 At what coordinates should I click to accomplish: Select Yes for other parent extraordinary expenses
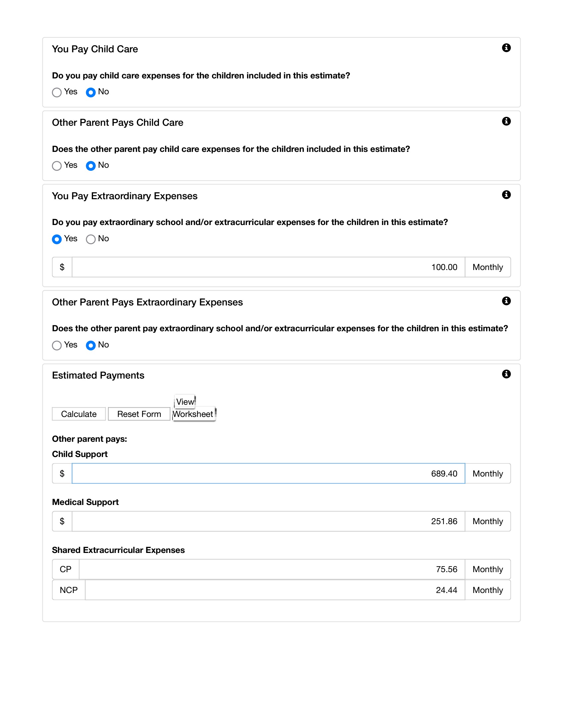click(x=57, y=345)
